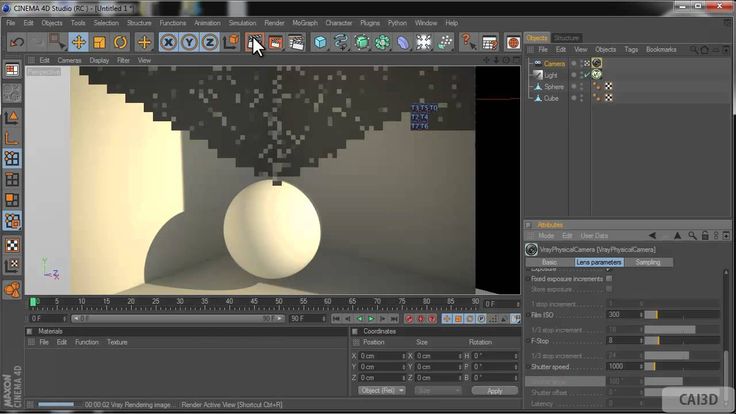Viewport: 736px width, 414px height.
Task: Click Render Active View clapperboard icon
Action: 255,42
